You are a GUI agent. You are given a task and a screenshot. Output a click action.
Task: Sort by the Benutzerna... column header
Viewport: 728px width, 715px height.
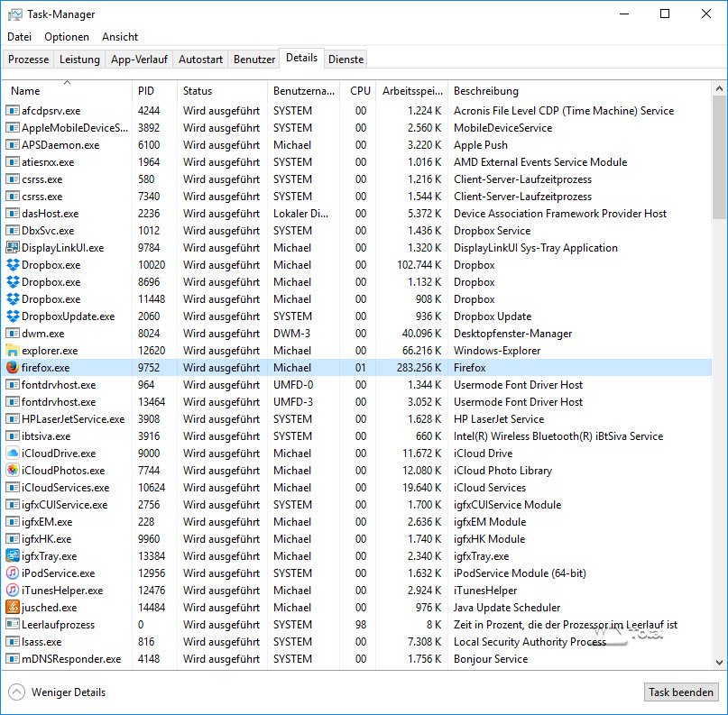point(304,91)
